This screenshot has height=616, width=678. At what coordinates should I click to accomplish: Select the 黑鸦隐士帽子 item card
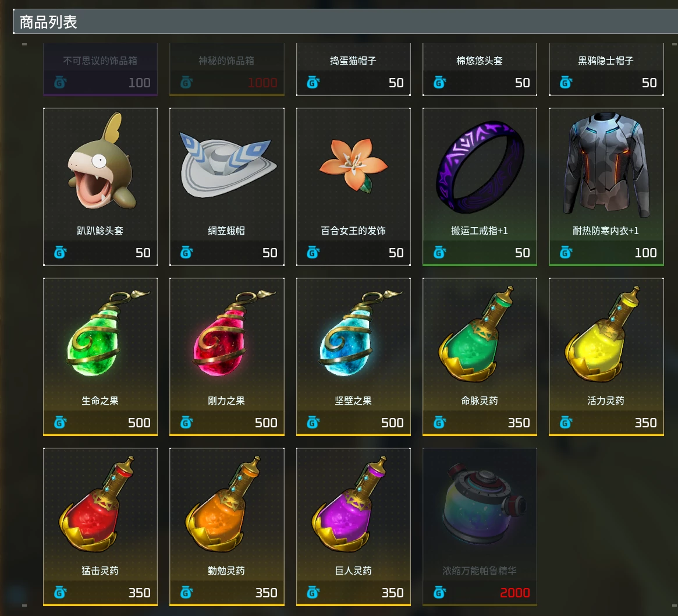(606, 69)
